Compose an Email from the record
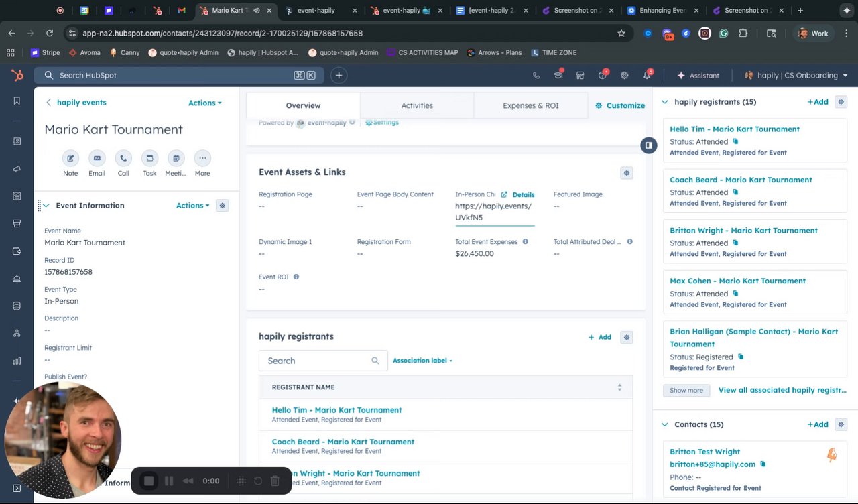This screenshot has height=504, width=858. coord(97,158)
